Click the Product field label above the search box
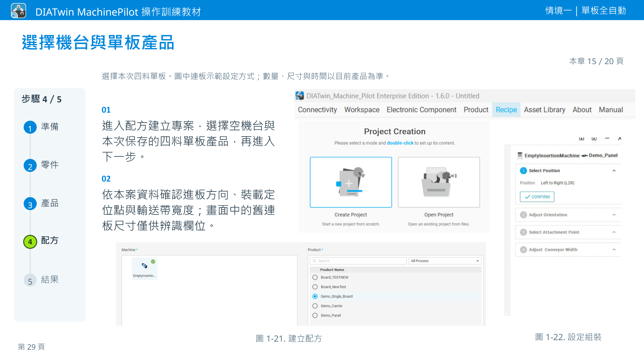This screenshot has width=644, height=362. [x=315, y=250]
